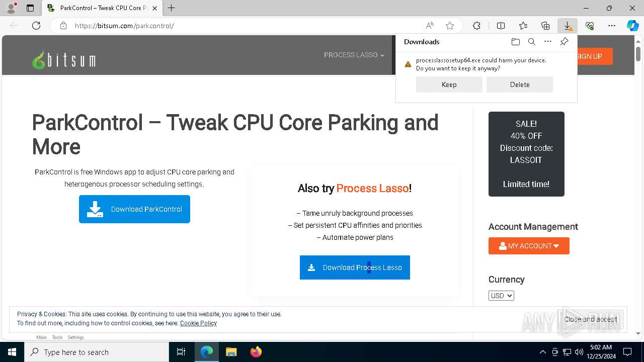This screenshot has width=644, height=362.
Task: Search downloads with the magnifier icon
Action: pos(531,42)
